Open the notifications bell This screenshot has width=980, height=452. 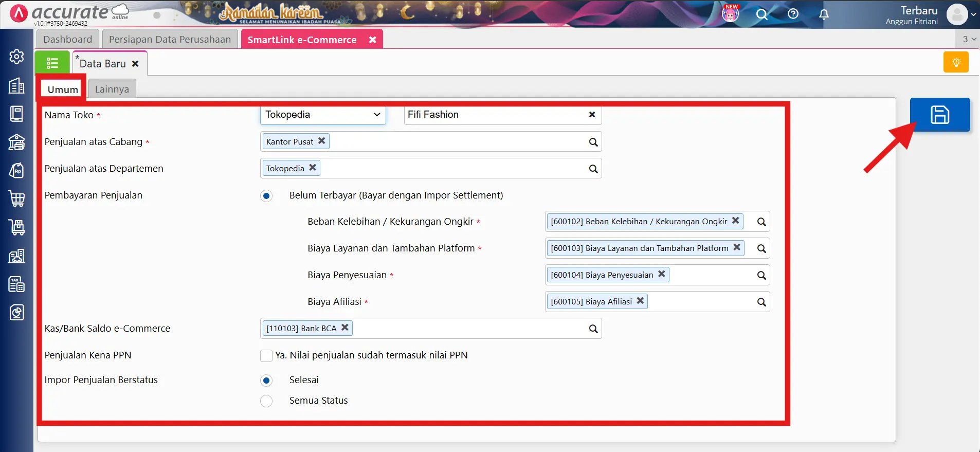coord(824,14)
